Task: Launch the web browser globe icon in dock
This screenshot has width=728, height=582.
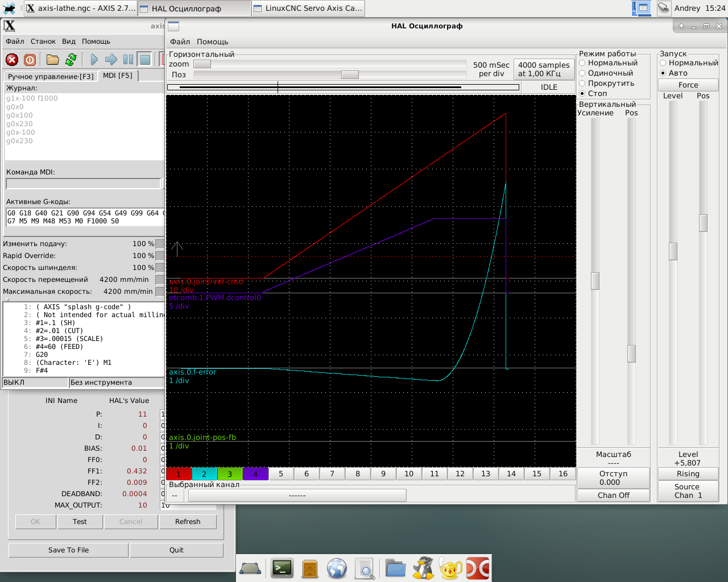Action: pyautogui.click(x=337, y=568)
